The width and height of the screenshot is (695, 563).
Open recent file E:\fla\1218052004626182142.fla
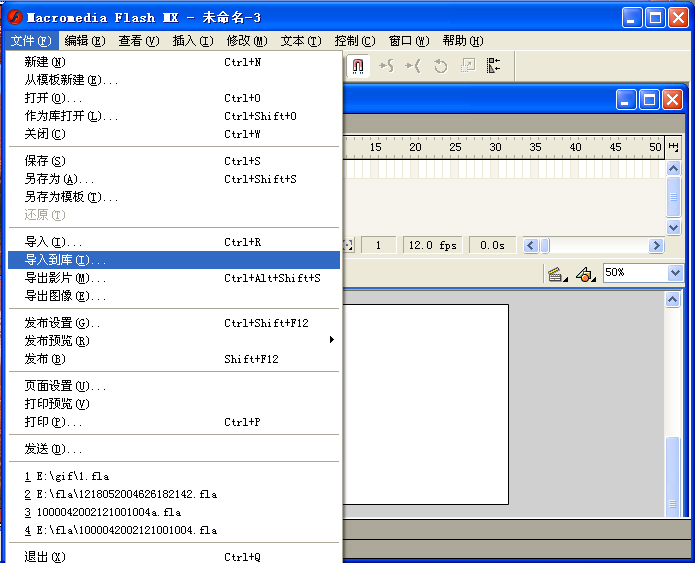coord(174,494)
